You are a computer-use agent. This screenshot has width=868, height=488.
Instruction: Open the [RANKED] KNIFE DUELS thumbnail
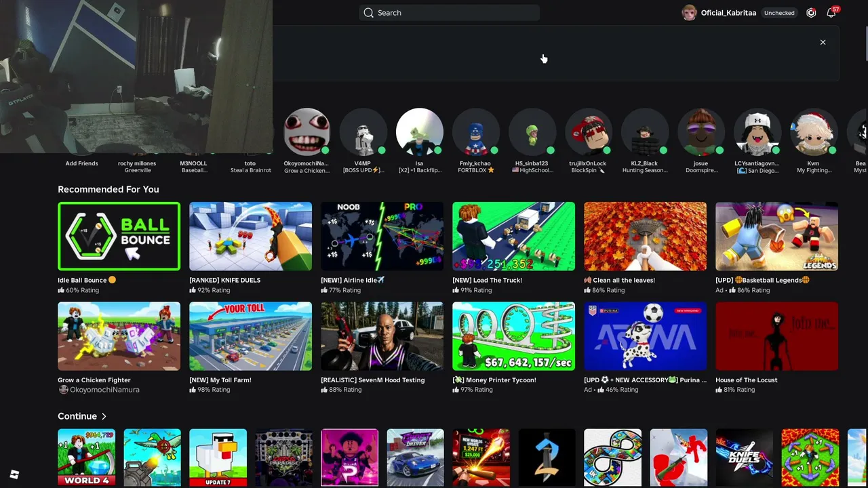coord(251,237)
